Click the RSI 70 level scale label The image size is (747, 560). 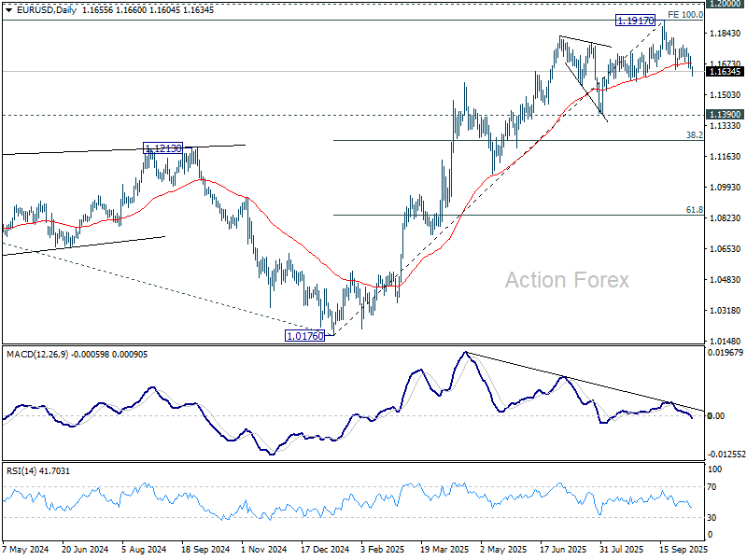click(712, 487)
